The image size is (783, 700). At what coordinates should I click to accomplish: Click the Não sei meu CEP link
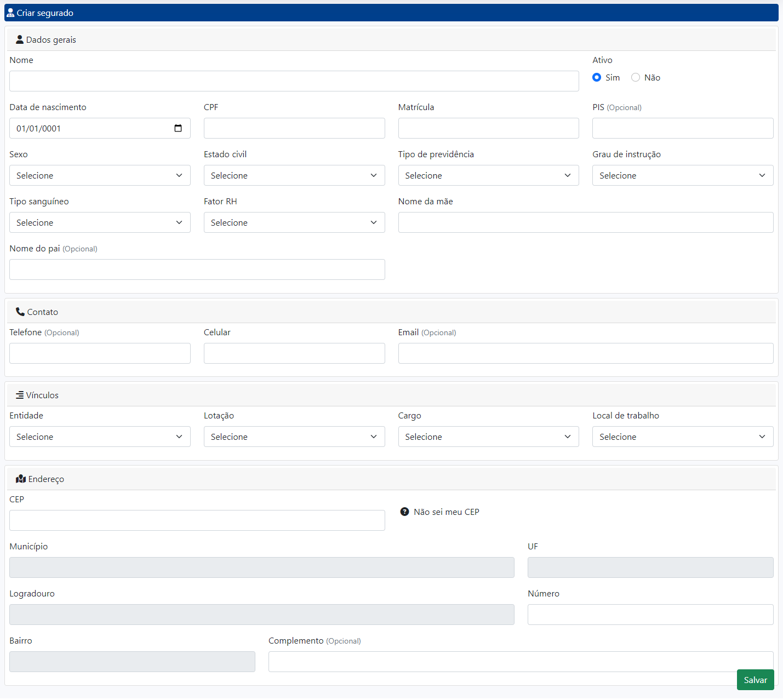click(446, 512)
